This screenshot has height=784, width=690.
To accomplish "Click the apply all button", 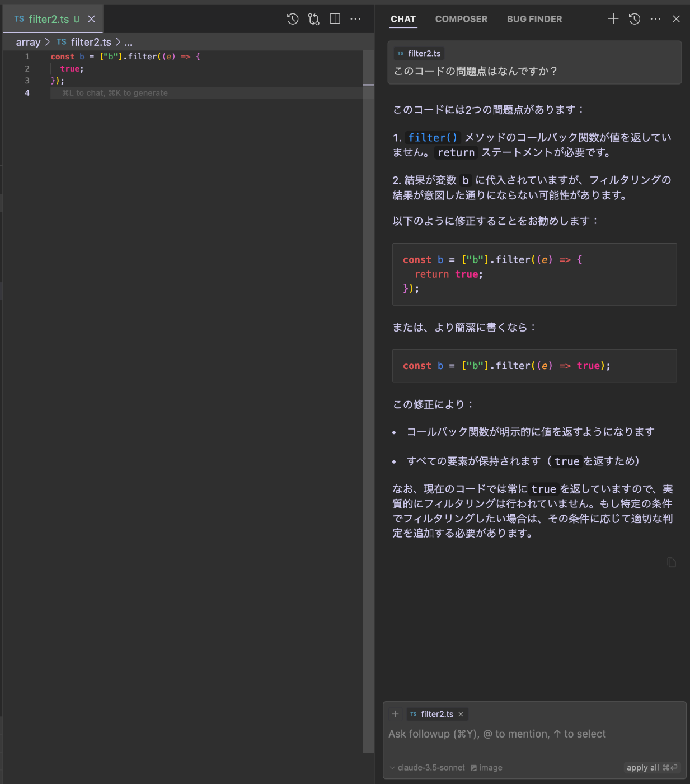I will pos(652,768).
